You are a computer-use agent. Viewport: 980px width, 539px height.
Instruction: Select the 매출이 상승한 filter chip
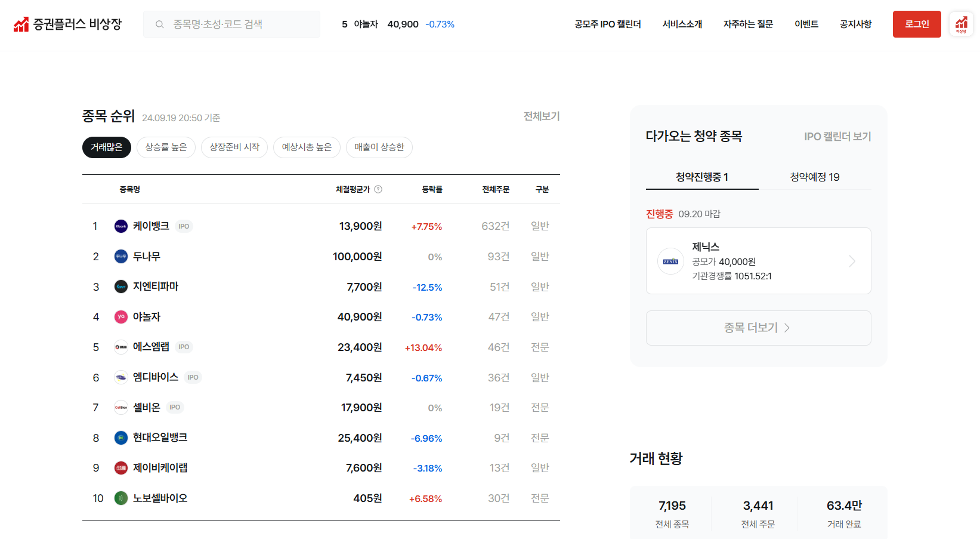click(x=379, y=147)
